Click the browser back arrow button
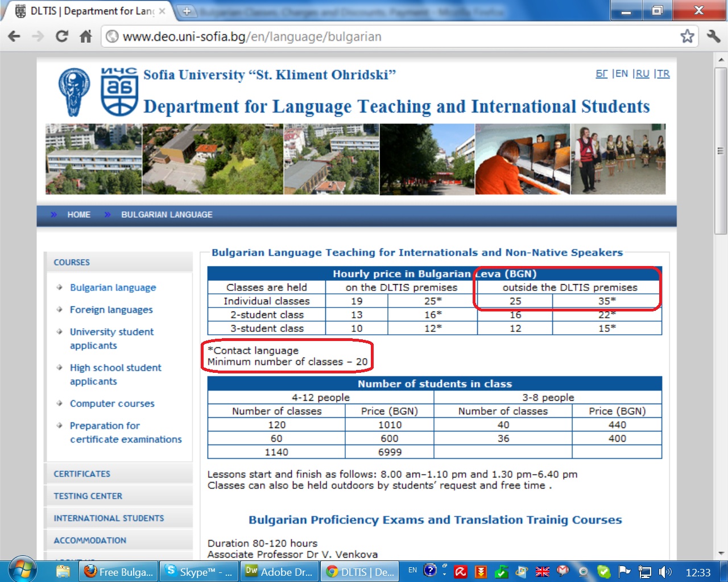 [14, 37]
